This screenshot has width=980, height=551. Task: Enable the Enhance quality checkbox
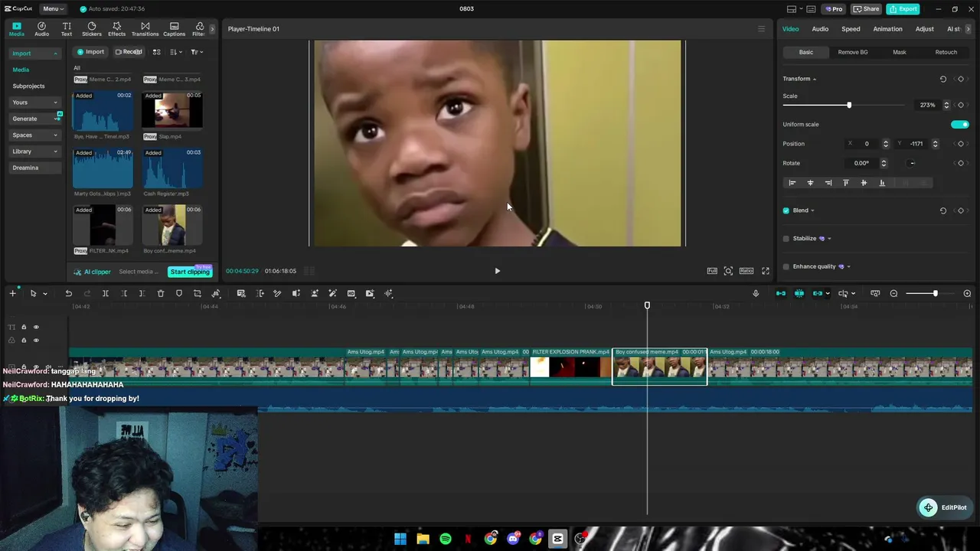786,267
